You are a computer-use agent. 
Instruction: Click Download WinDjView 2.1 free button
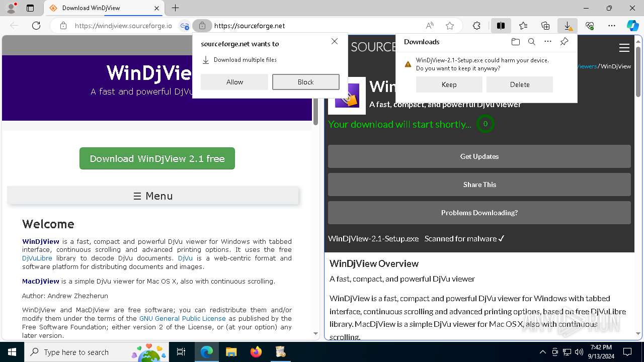157,158
